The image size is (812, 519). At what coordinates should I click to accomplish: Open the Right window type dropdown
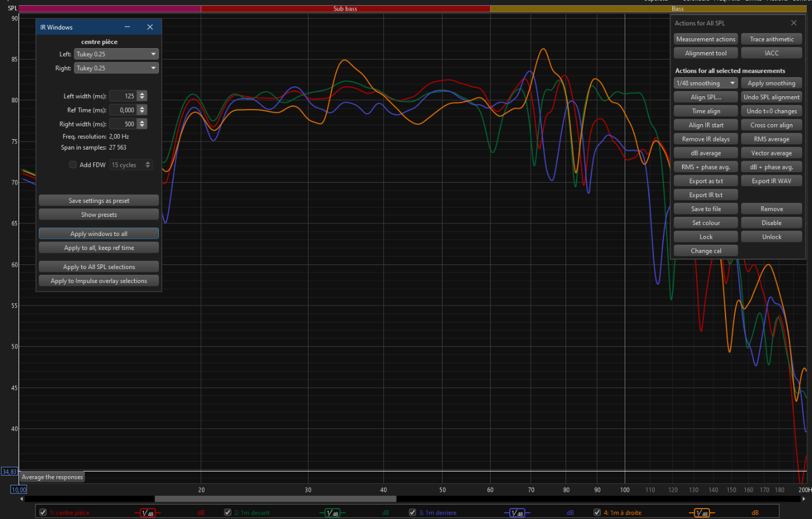click(116, 68)
